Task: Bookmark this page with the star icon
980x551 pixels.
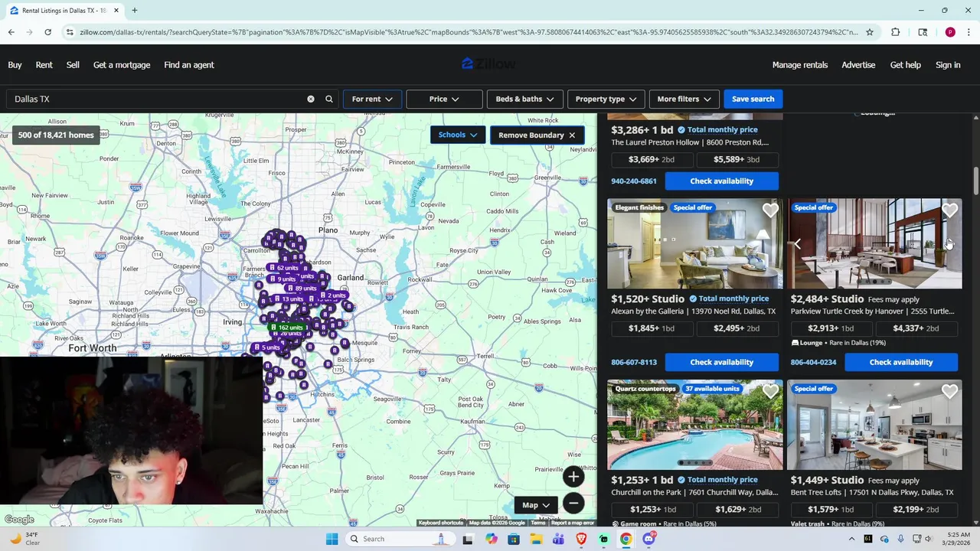Action: tap(870, 32)
